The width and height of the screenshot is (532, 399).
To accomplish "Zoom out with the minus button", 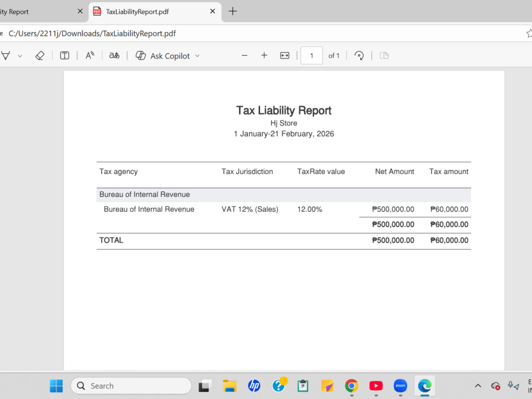I will click(244, 56).
